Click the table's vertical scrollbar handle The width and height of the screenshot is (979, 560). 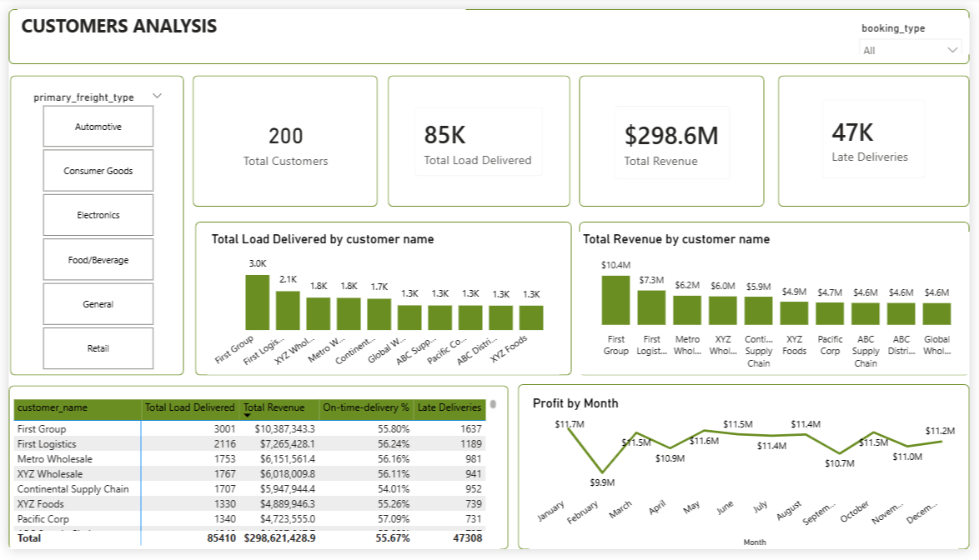tap(493, 404)
